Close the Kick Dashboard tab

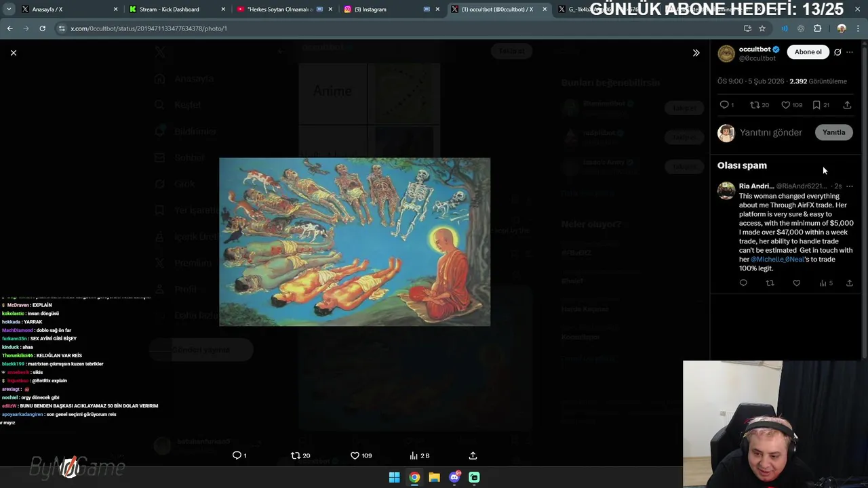coord(223,9)
